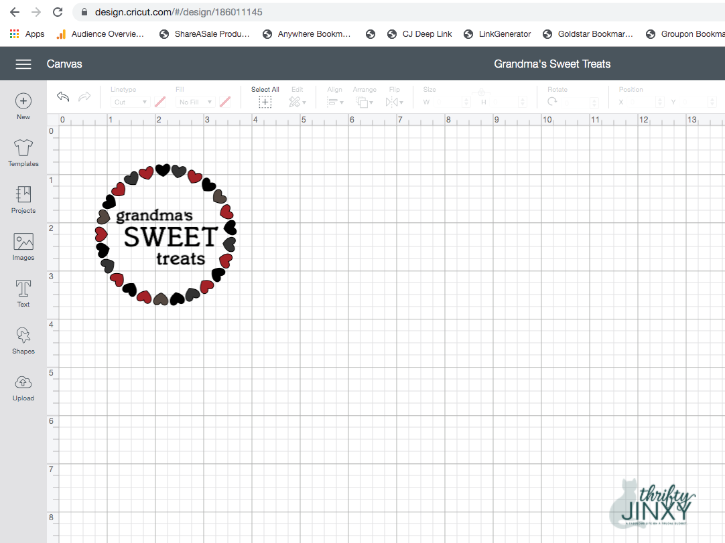Expand the Fill No Fill dropdown
Viewport: 725px width, 543px height.
(195, 102)
